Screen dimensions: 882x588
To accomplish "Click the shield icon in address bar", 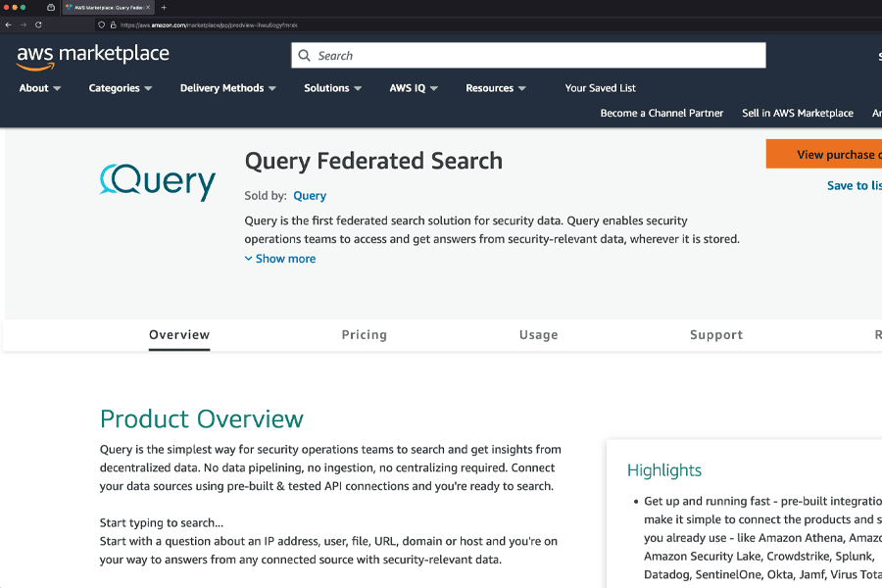I will click(101, 24).
